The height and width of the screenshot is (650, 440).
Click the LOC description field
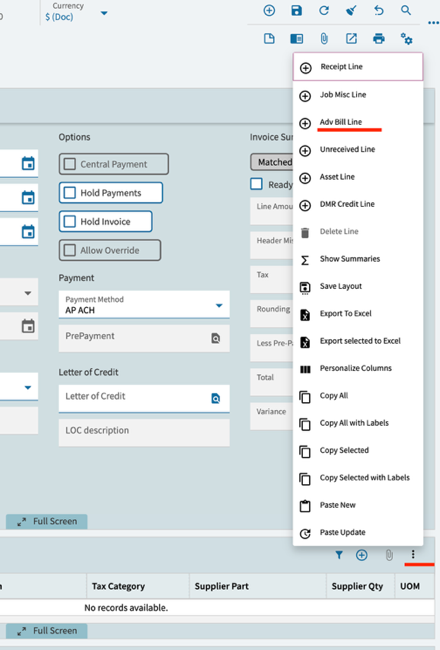click(144, 433)
